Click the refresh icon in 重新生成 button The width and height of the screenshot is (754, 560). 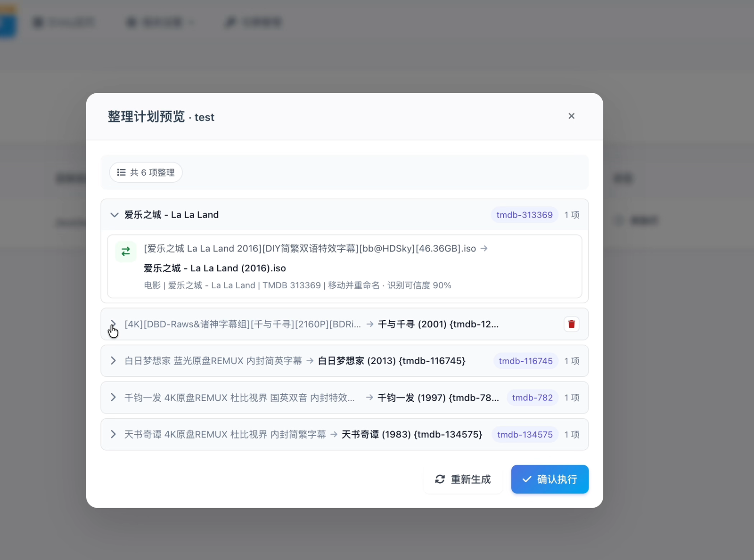(x=440, y=479)
